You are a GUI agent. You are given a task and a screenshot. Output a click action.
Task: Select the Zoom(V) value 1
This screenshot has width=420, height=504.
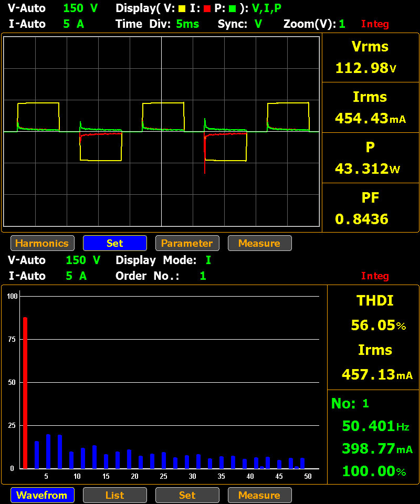pyautogui.click(x=342, y=24)
